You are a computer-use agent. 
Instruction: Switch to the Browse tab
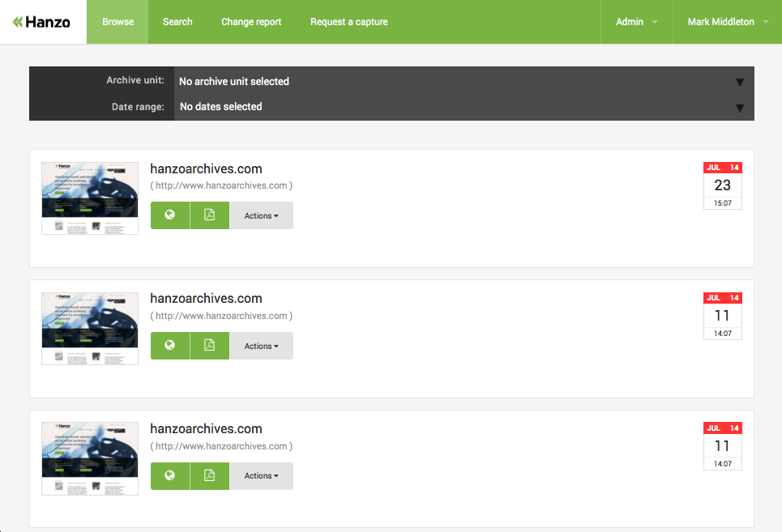(x=118, y=22)
